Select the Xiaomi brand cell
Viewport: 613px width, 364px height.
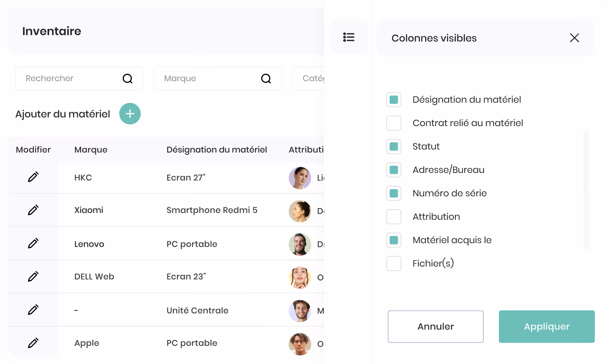[x=89, y=210]
